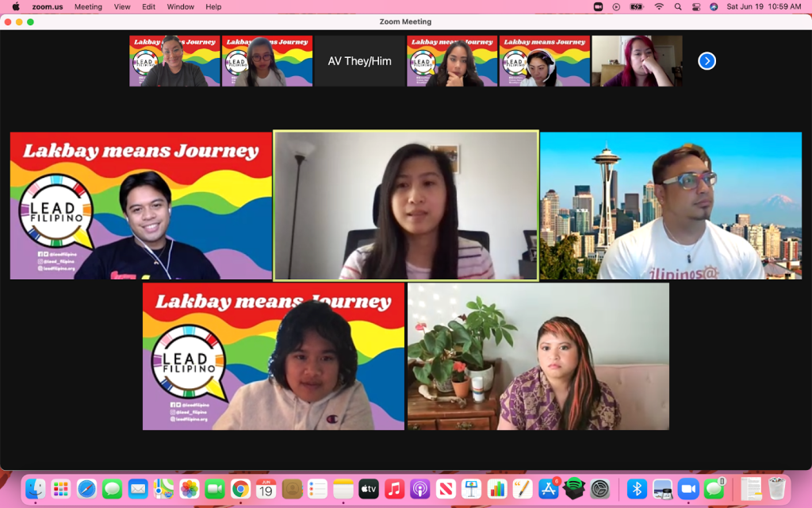Click the date and time in menu bar

765,6
